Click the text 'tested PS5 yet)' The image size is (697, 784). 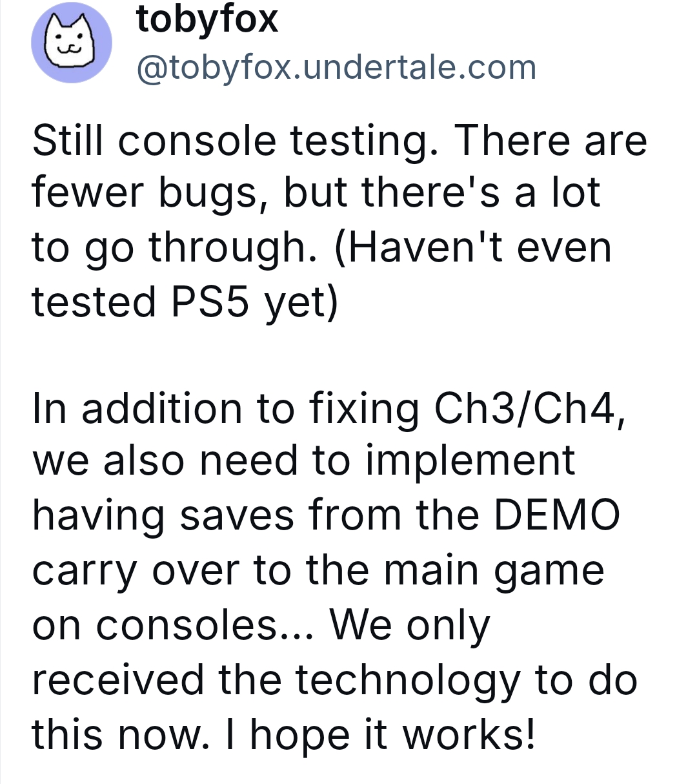point(185,302)
